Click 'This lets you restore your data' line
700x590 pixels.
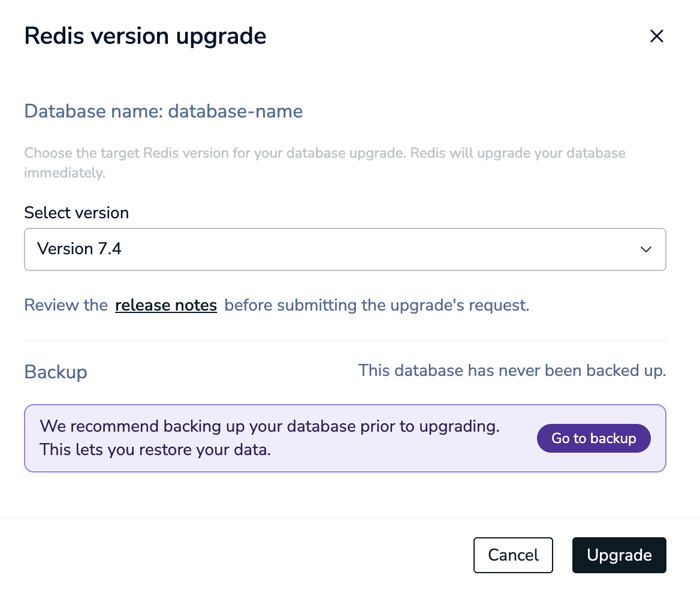pyautogui.click(x=155, y=449)
